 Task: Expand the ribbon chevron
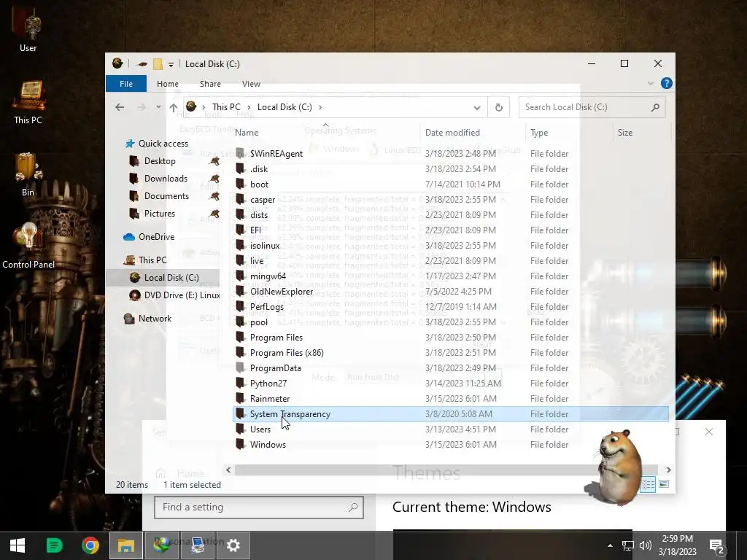pos(650,83)
